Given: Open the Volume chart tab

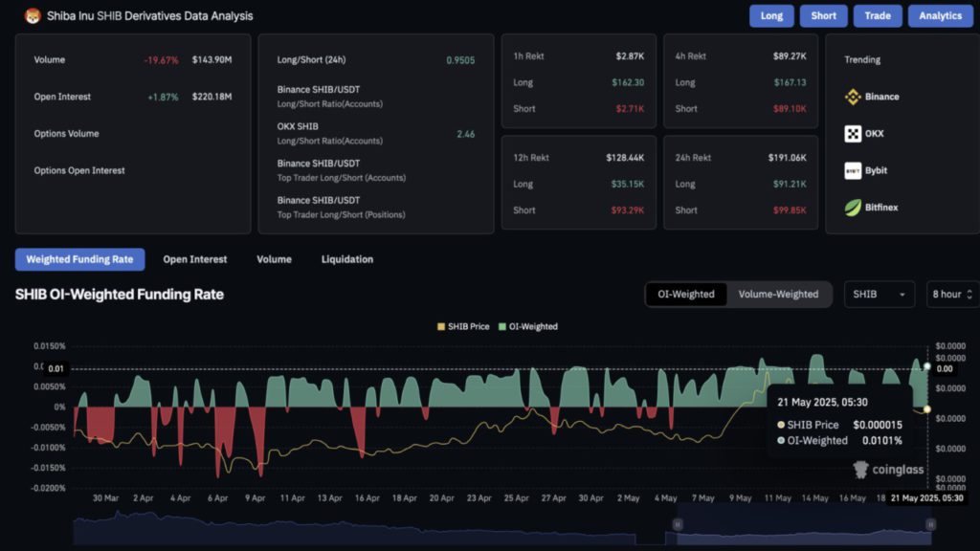Looking at the screenshot, I should point(274,259).
